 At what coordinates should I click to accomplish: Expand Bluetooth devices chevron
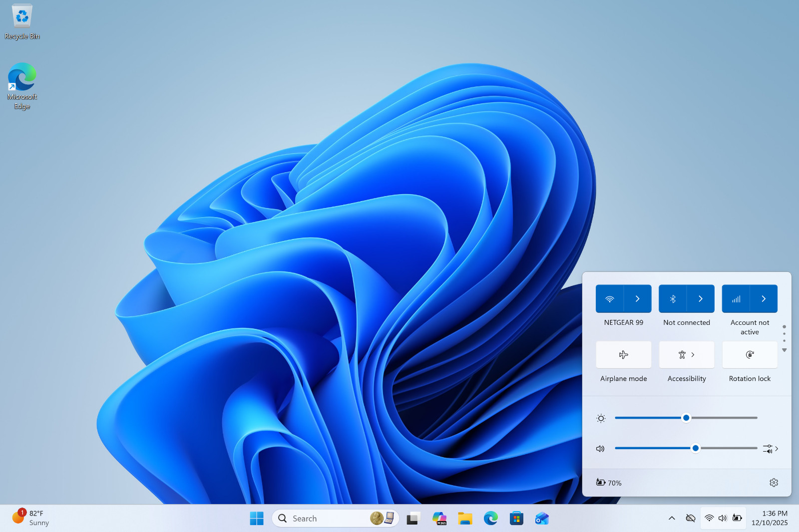click(x=701, y=298)
